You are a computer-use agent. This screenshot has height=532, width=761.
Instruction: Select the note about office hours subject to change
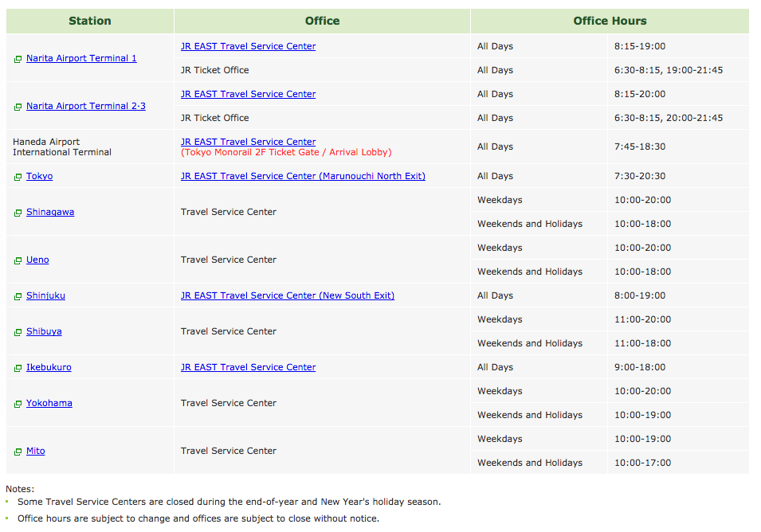click(198, 518)
